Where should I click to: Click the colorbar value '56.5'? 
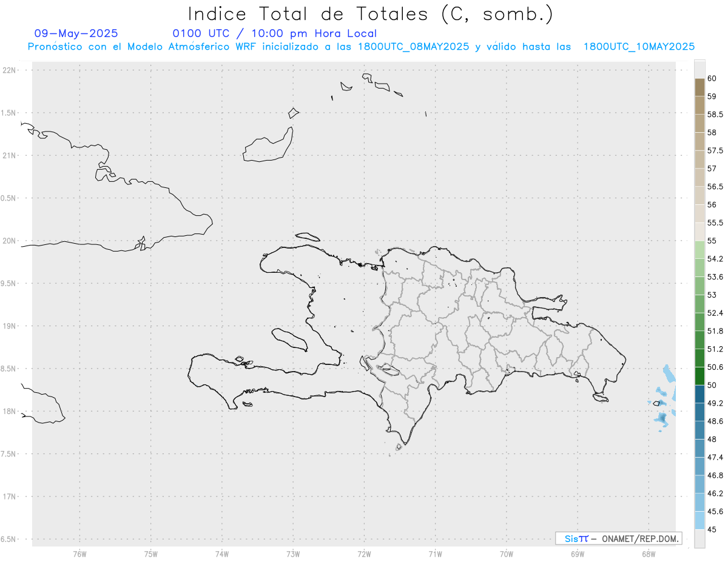click(715, 187)
